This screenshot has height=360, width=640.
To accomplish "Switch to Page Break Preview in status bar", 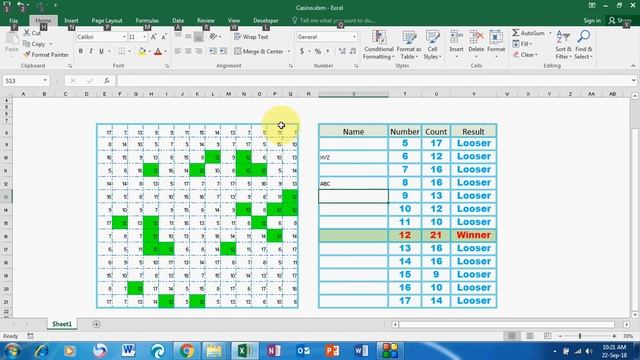I will click(547, 336).
